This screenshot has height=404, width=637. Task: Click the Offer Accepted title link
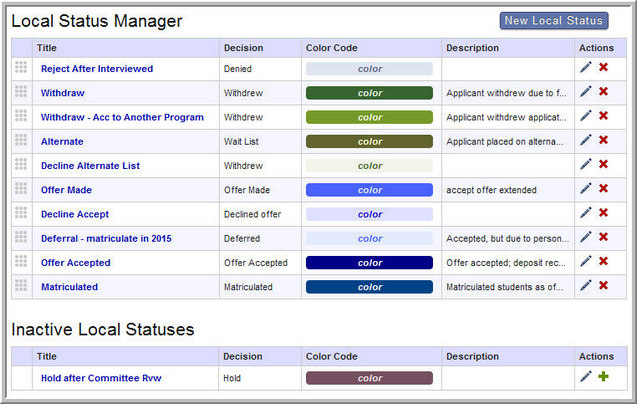click(76, 262)
